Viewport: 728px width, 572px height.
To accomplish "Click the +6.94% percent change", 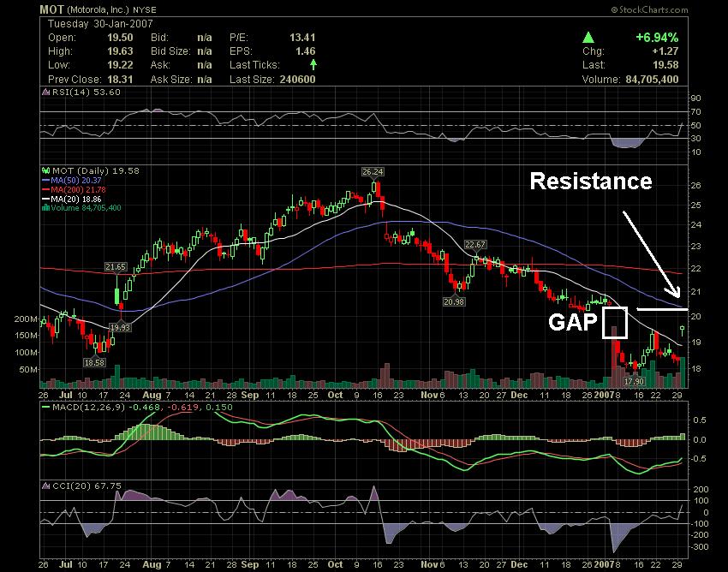I will [x=657, y=37].
